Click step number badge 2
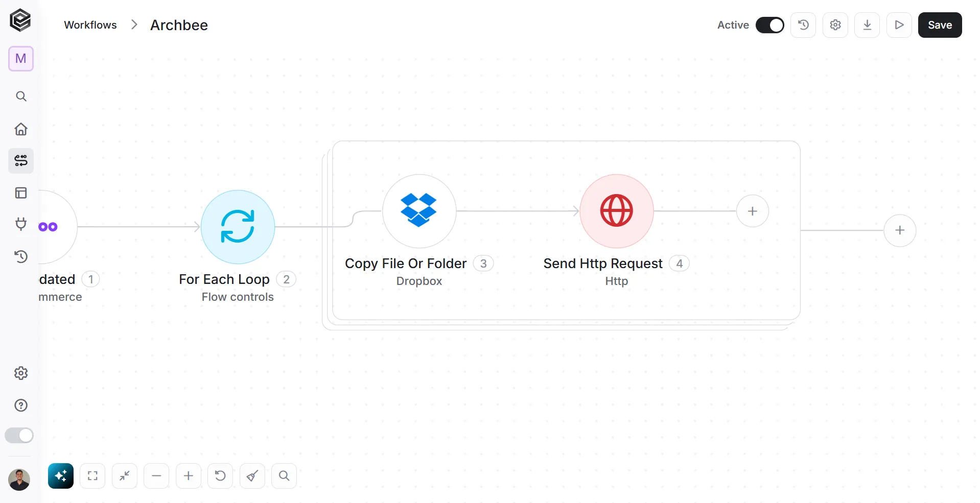Screen dimensions: 980x503 point(286,279)
